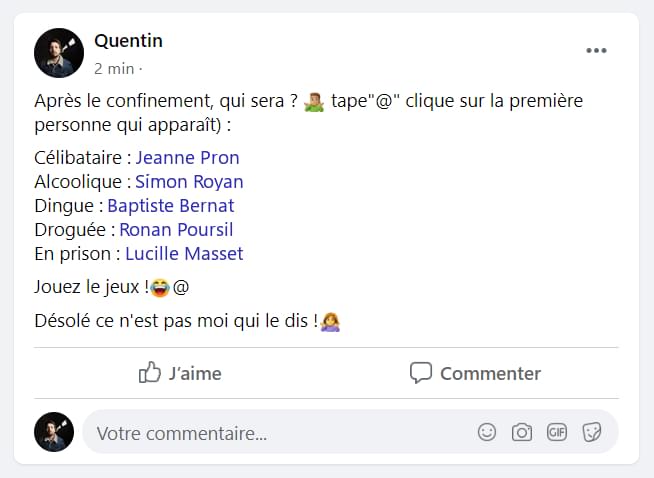Viewport: 654px width, 478px height.
Task: Open the sticker picker icon
Action: point(591,432)
